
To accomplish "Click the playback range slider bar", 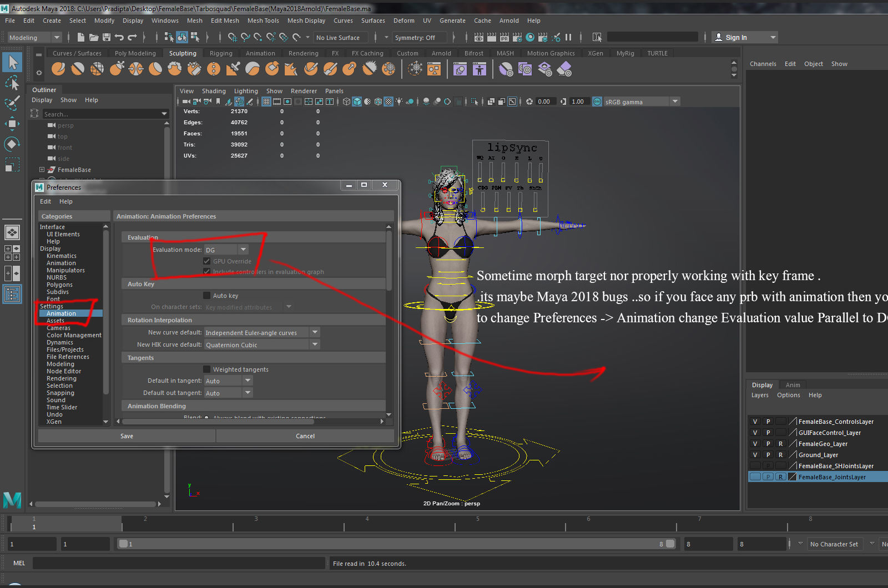I will point(396,544).
